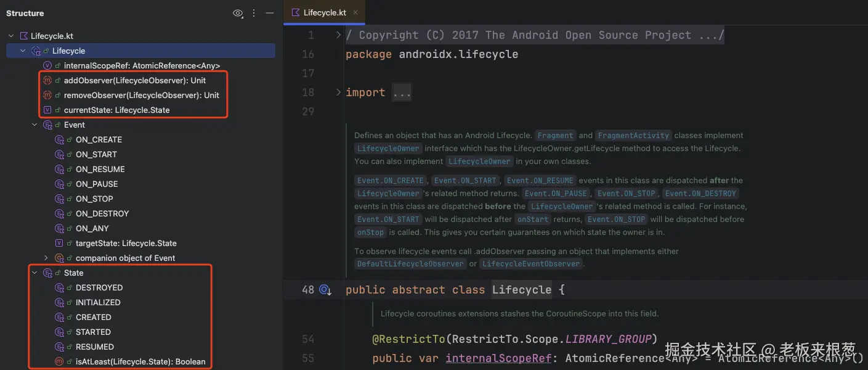Close the Lifecycle.kt editor tab

click(x=355, y=12)
